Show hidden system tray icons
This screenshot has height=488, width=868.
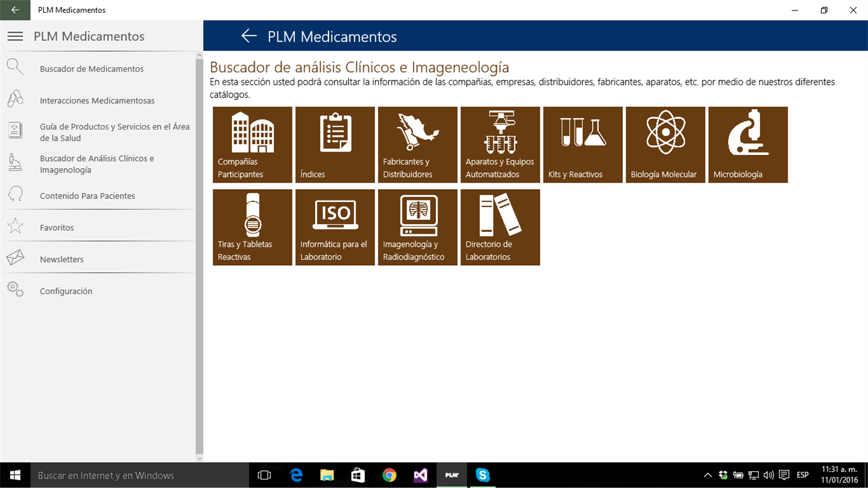tap(708, 475)
